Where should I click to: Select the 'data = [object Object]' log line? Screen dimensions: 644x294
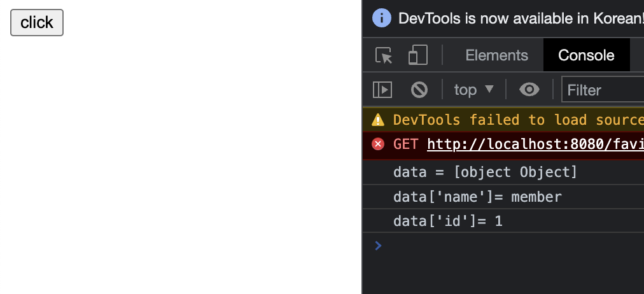(x=485, y=172)
